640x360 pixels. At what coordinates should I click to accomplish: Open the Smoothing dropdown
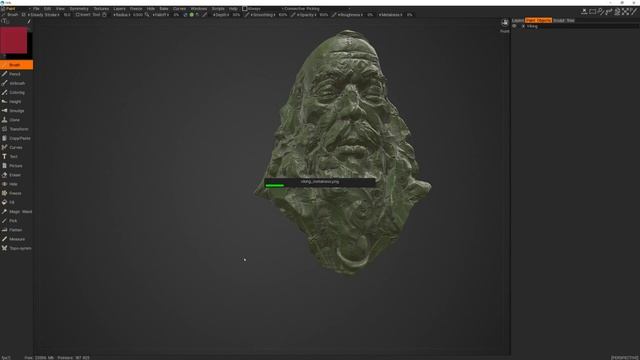click(x=262, y=15)
